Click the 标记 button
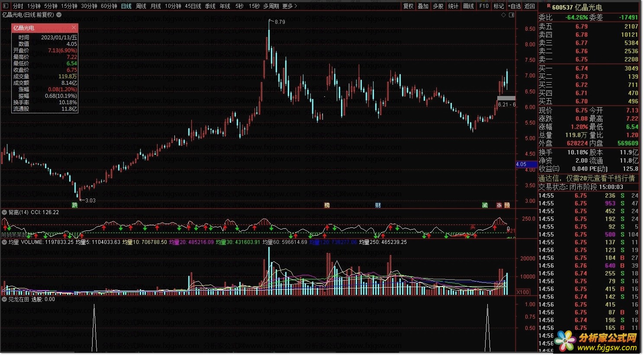The width and height of the screenshot is (644, 355). 499,6
